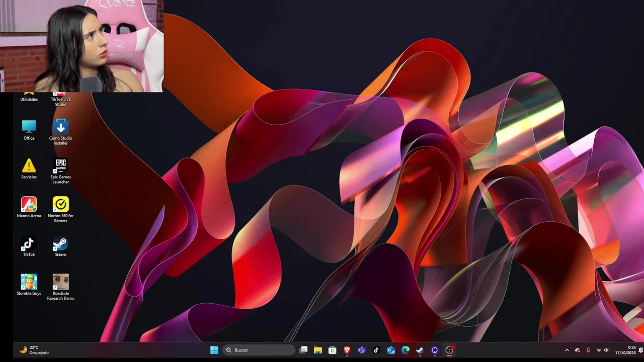Switch to OBS Studio in the taskbar

click(x=449, y=350)
